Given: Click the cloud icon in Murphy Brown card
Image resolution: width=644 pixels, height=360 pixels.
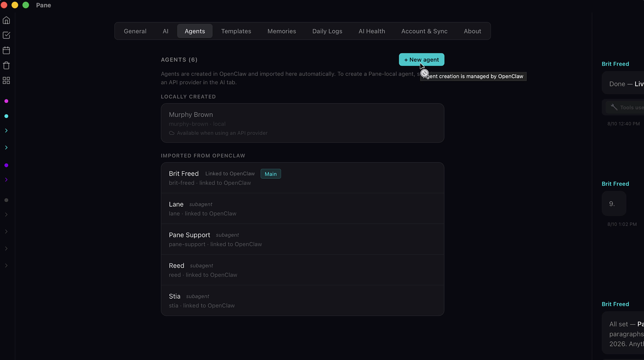Looking at the screenshot, I should click(171, 133).
